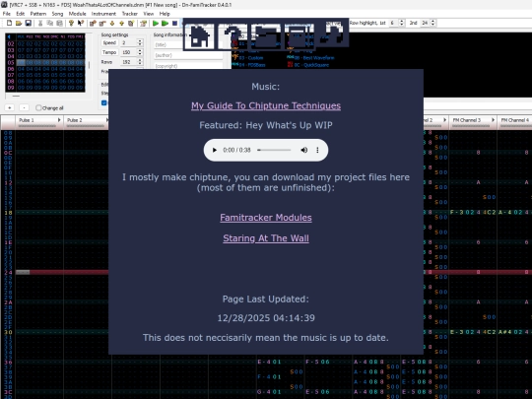Open Module Properties toolbar icon
This screenshot has height=399, width=532.
(143, 23)
